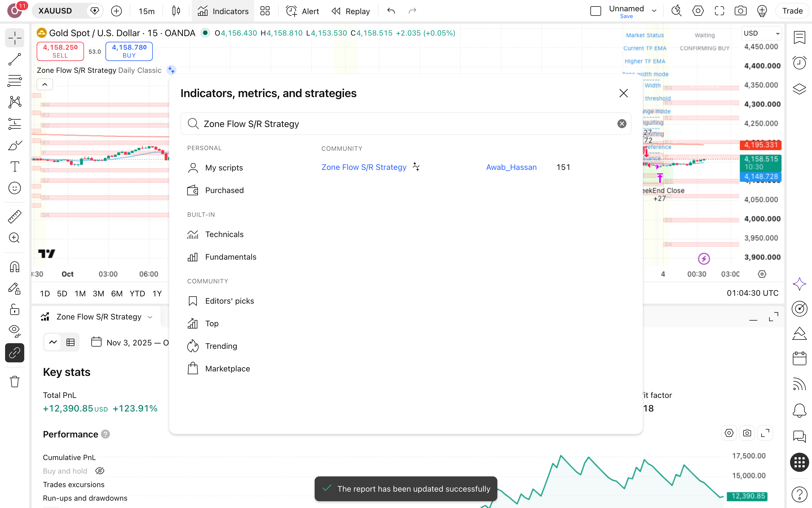Select the Fibonacci retracement tool
The width and height of the screenshot is (812, 508).
tap(14, 81)
